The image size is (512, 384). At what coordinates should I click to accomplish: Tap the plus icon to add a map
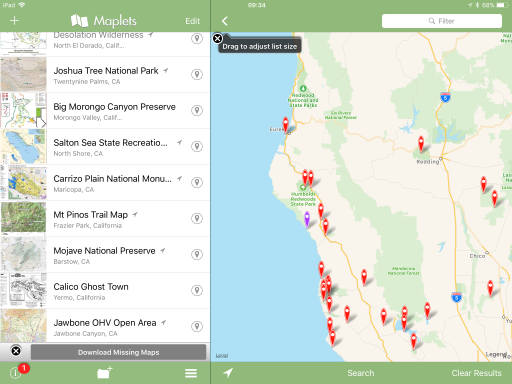[14, 21]
